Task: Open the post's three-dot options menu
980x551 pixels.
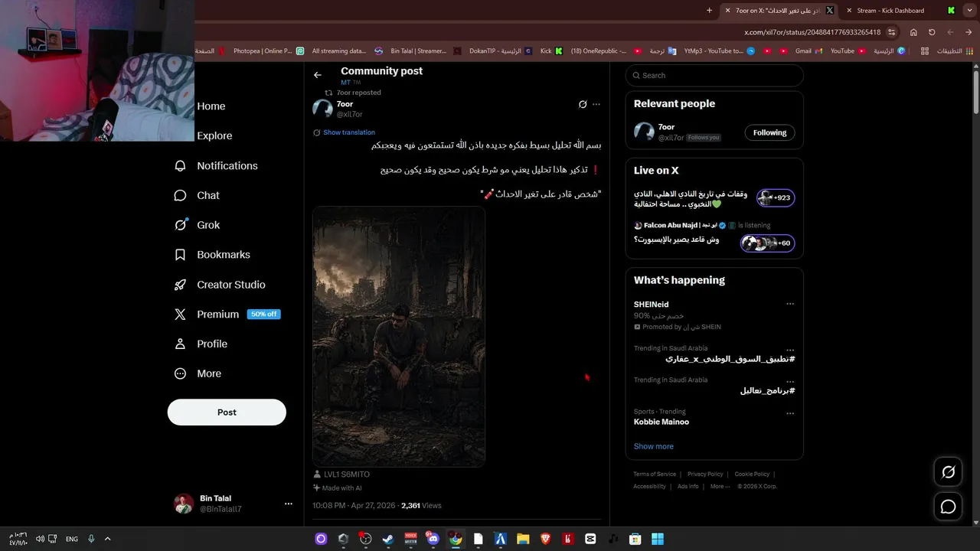Action: coord(596,104)
